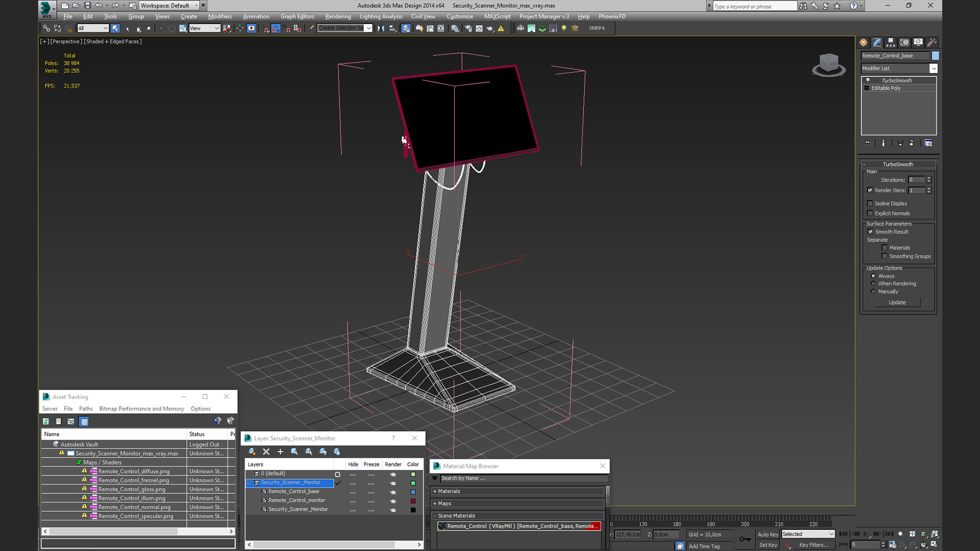The width and height of the screenshot is (980, 551).
Task: Toggle Render Iters checkbox
Action: (870, 190)
